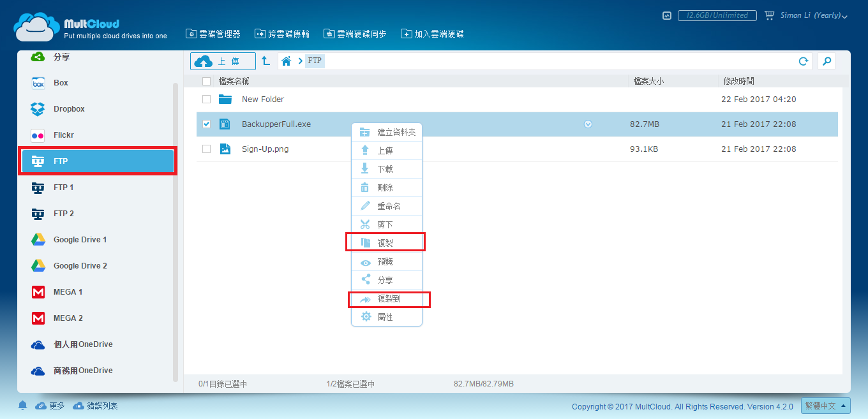
Task: Open notifications bell icon
Action: point(23,406)
